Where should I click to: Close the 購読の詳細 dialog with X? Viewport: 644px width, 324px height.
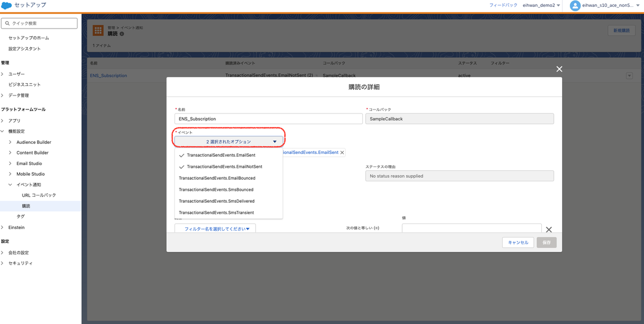tap(559, 69)
